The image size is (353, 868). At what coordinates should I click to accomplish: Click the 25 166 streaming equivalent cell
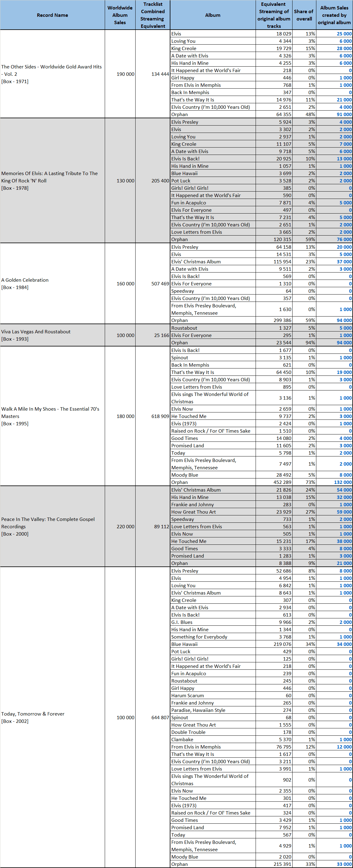153,335
